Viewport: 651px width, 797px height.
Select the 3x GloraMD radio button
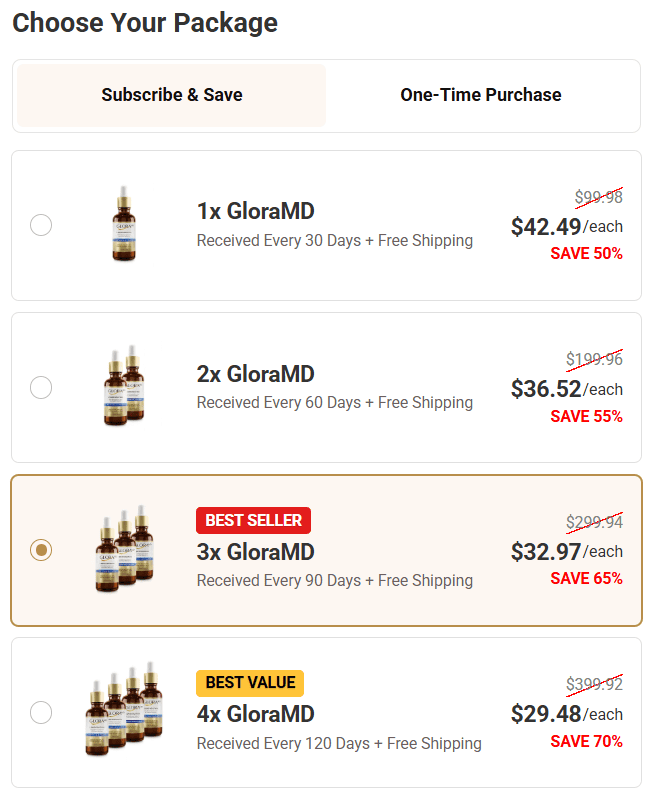pos(41,550)
